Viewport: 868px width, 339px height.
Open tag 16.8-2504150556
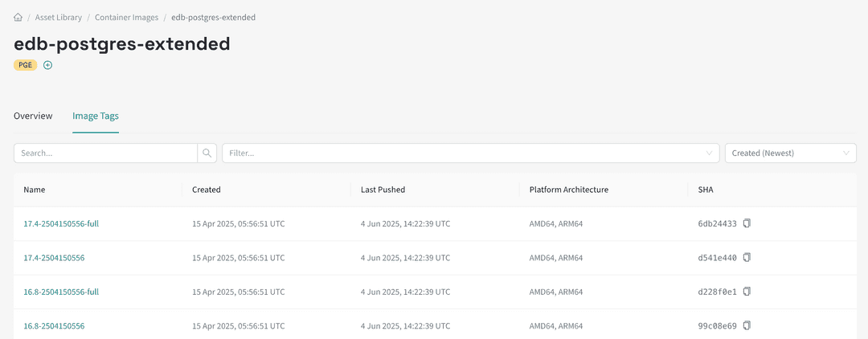coord(55,325)
